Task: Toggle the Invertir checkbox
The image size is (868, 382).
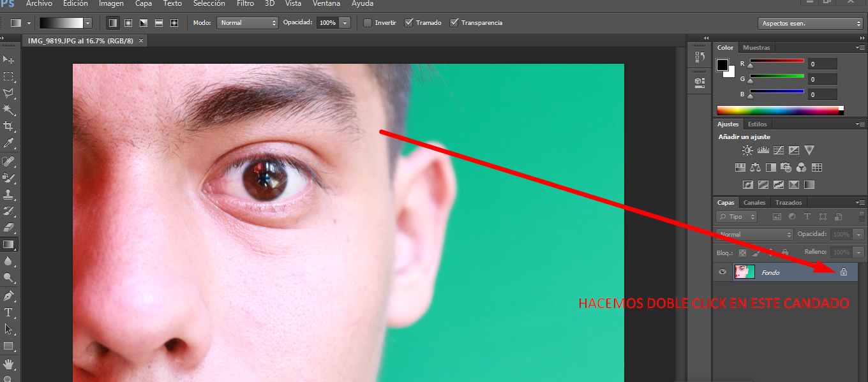Action: (368, 23)
